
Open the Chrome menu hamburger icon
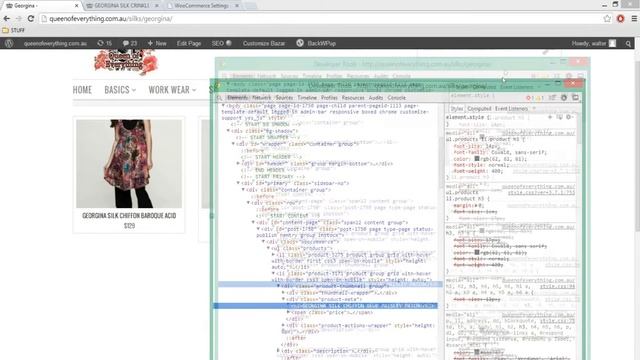click(x=634, y=19)
